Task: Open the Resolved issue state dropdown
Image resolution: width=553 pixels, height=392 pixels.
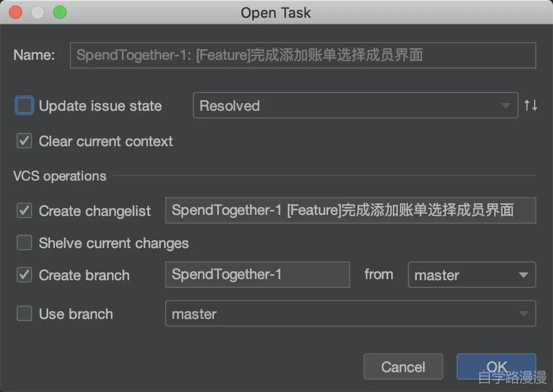Action: 355,106
